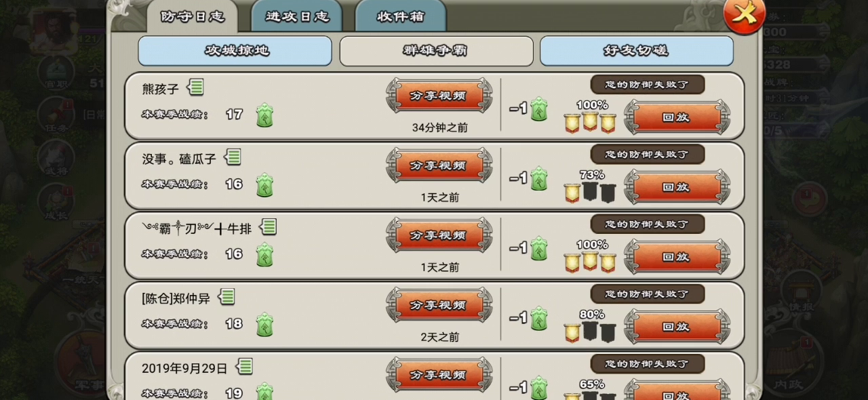Screen dimensions: 868x400
Task: Click the green list icon beside 十牛排
Action: pos(268,227)
